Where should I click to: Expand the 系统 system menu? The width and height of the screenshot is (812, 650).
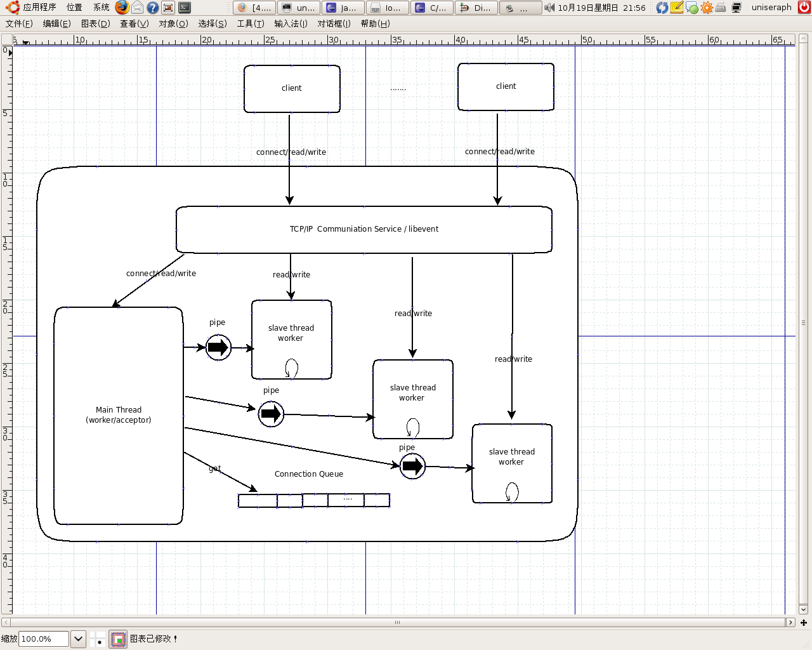(101, 8)
